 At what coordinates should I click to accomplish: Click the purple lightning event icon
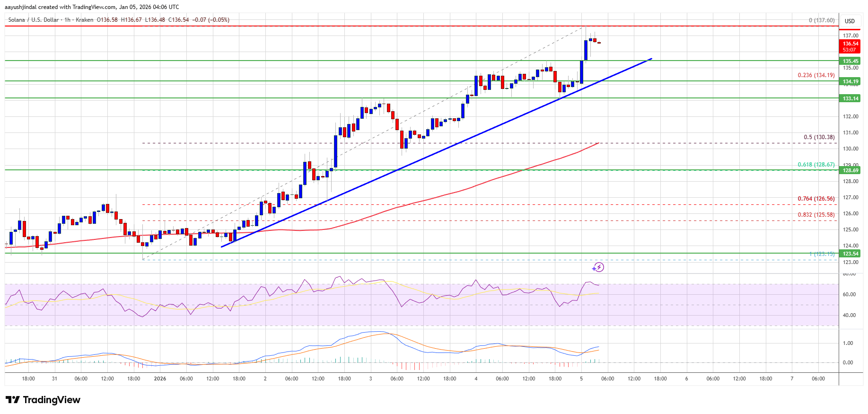pos(598,267)
